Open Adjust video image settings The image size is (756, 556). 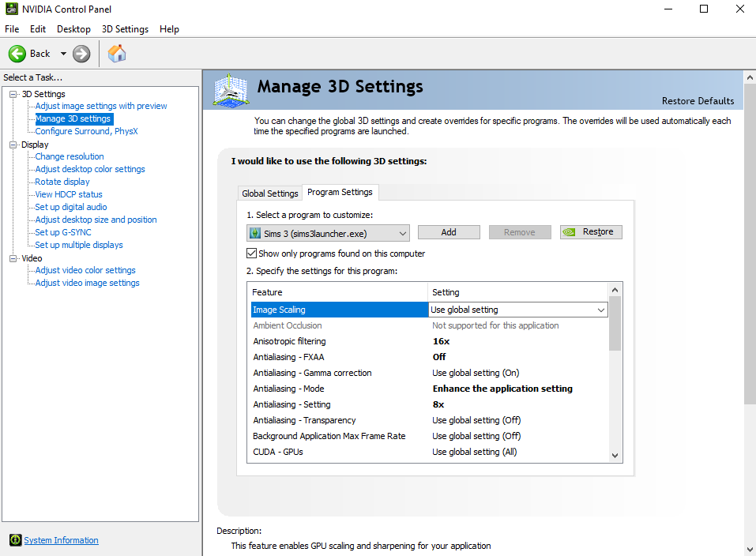(x=87, y=283)
